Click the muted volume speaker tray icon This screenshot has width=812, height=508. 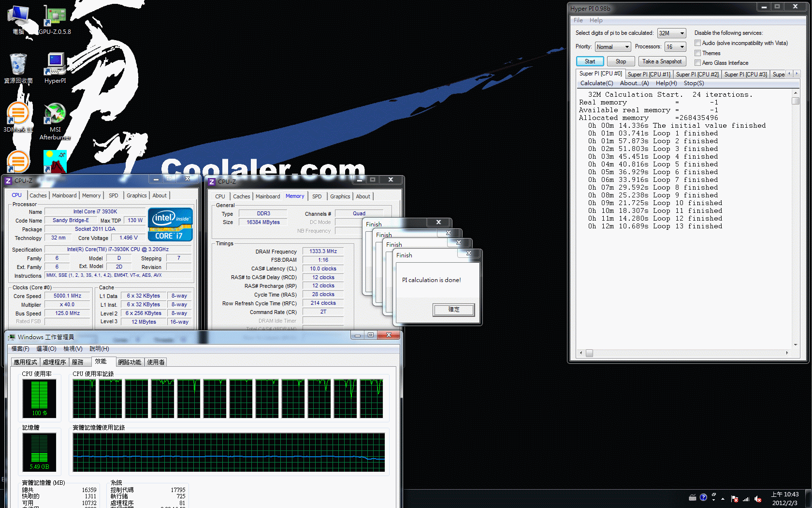pos(757,499)
